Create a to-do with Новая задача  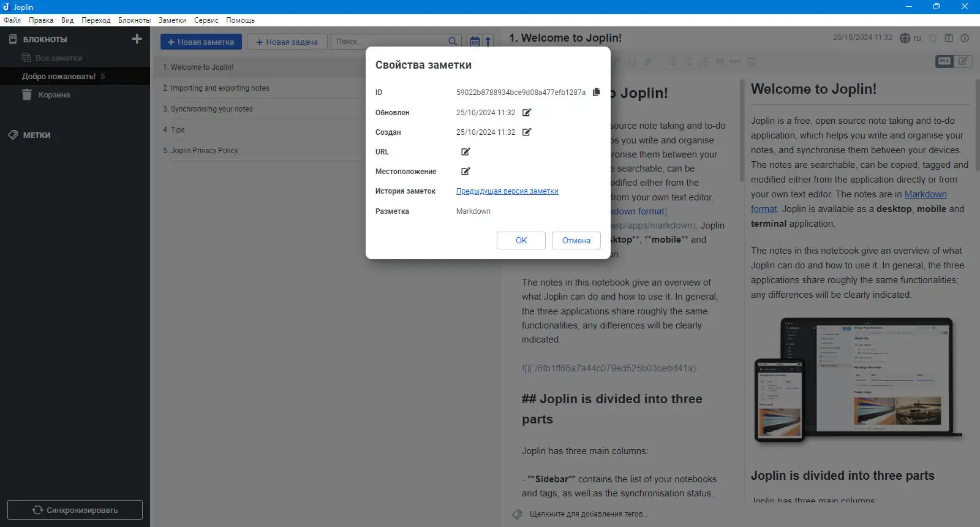point(287,42)
